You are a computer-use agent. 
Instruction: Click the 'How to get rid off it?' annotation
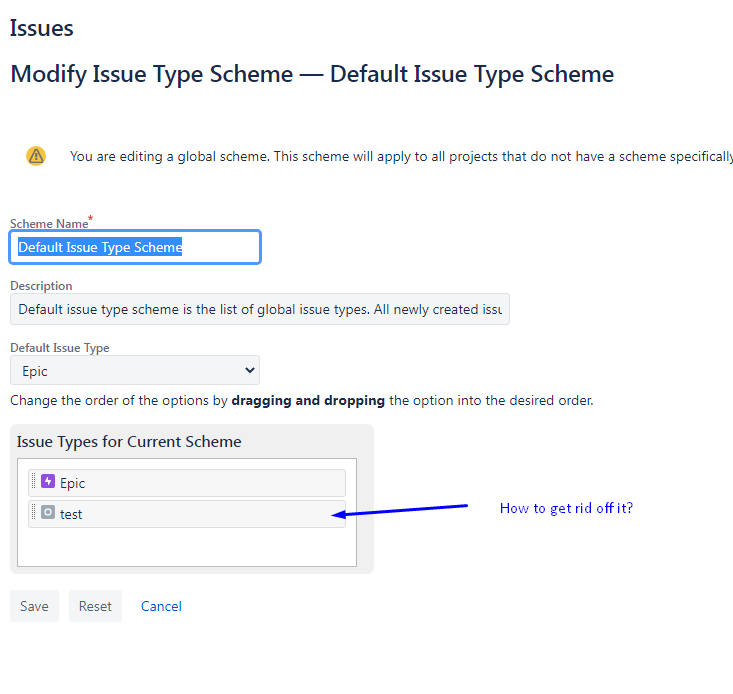pyautogui.click(x=566, y=508)
